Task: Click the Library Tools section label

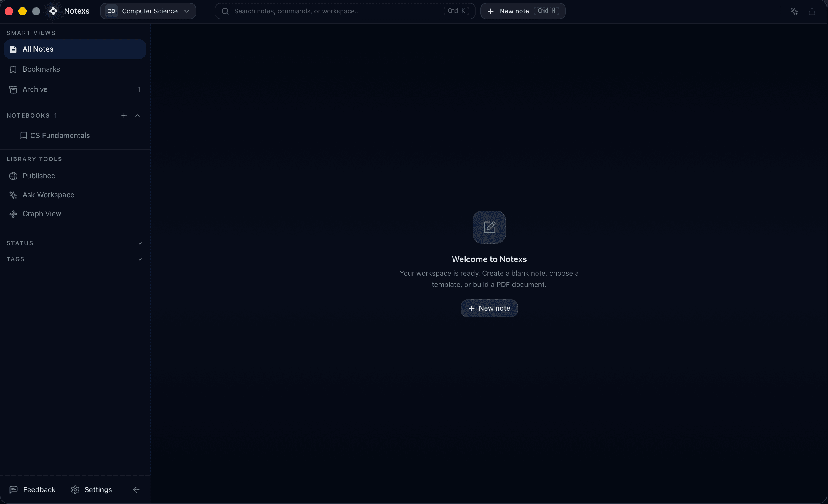Action: pos(34,159)
